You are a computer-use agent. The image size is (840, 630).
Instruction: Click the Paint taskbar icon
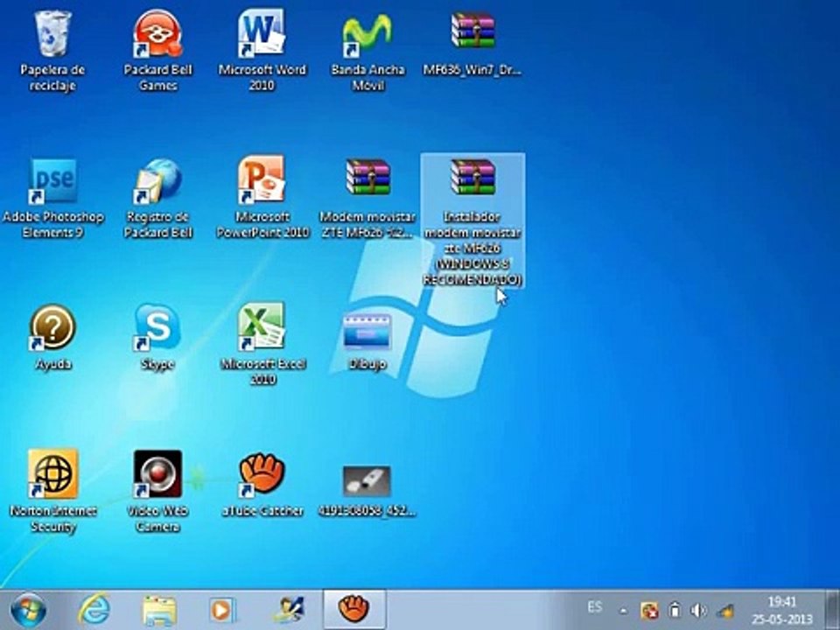288,610
